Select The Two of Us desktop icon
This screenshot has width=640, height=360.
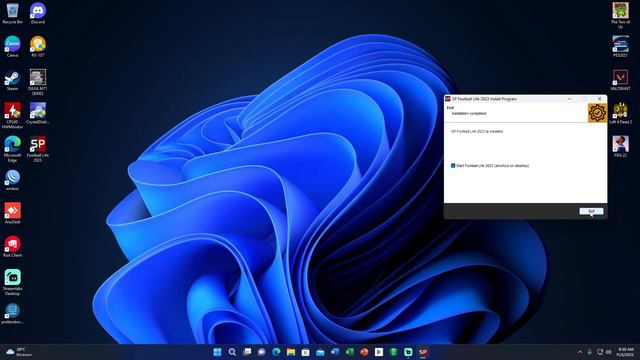[620, 16]
